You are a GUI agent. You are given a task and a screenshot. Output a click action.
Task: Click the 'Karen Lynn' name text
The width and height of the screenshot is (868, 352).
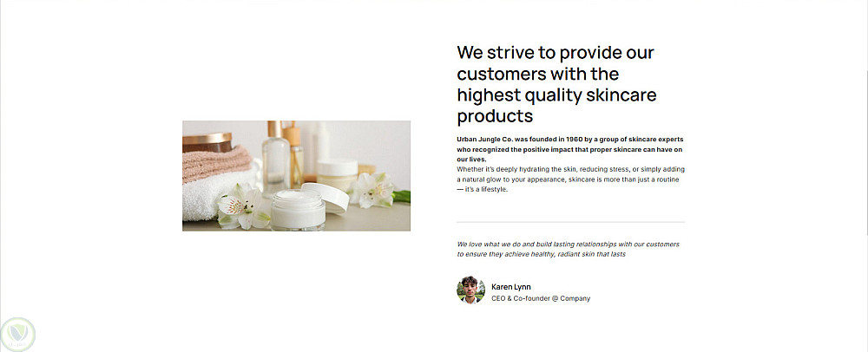pos(511,286)
